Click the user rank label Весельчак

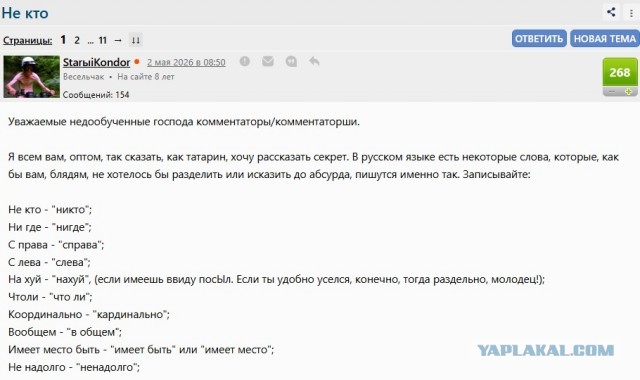point(83,77)
